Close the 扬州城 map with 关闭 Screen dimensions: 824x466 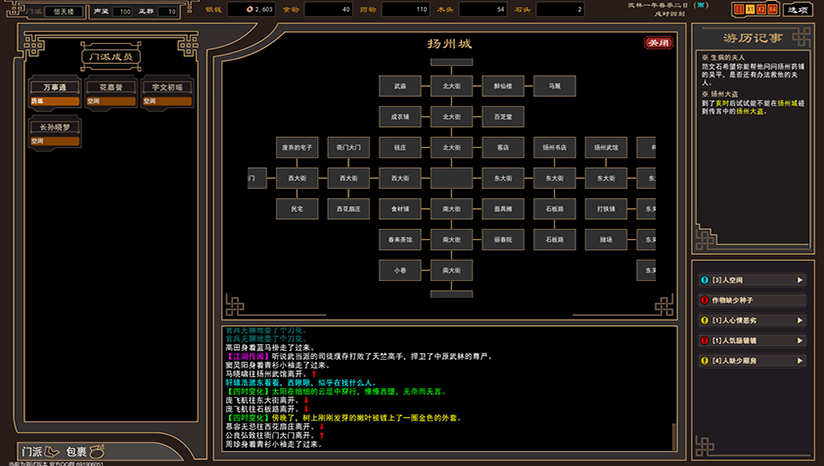(x=657, y=43)
